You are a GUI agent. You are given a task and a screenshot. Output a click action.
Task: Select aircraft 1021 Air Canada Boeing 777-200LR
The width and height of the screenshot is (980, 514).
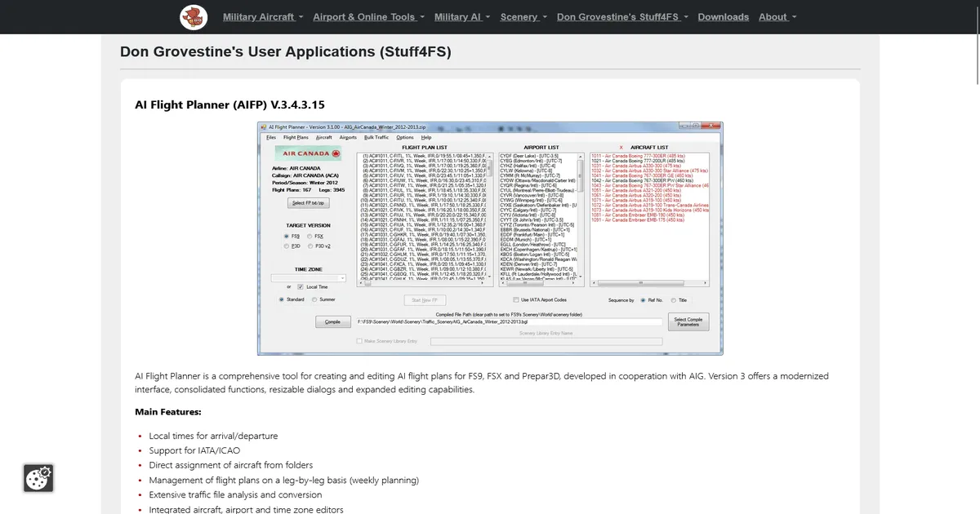pyautogui.click(x=638, y=161)
